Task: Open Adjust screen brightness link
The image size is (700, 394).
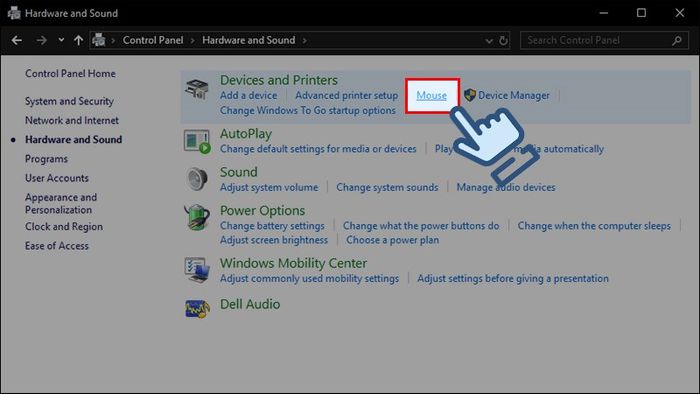Action: pyautogui.click(x=274, y=240)
